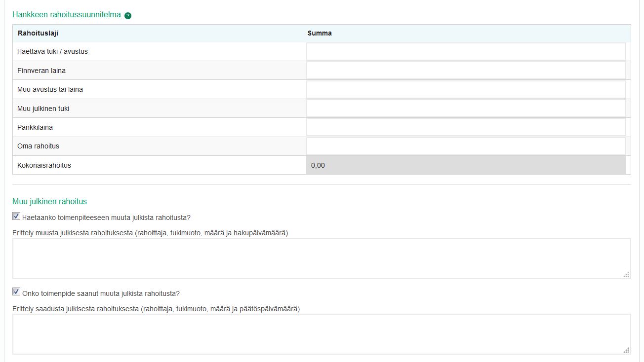Click Erittely muusta julkisesta rahoituksesta text area
The image size is (644, 362).
(x=322, y=259)
